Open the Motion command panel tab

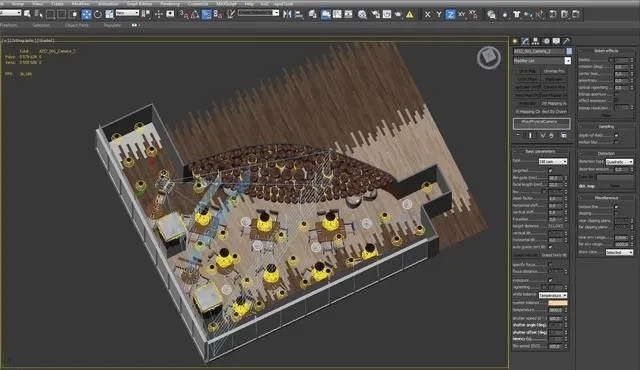(x=546, y=41)
